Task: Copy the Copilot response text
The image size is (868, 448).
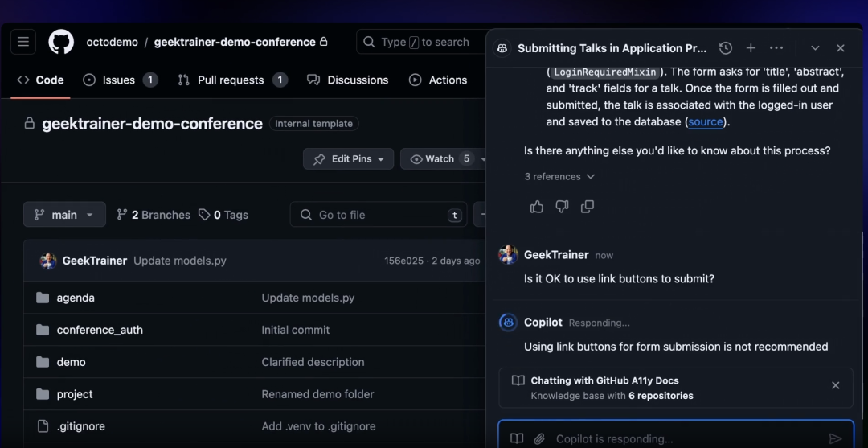Action: (588, 207)
